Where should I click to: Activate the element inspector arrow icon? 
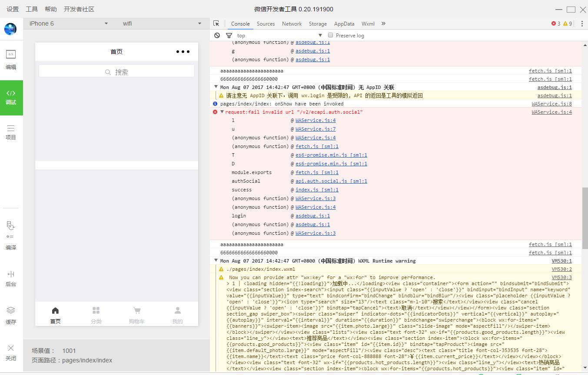pos(216,23)
